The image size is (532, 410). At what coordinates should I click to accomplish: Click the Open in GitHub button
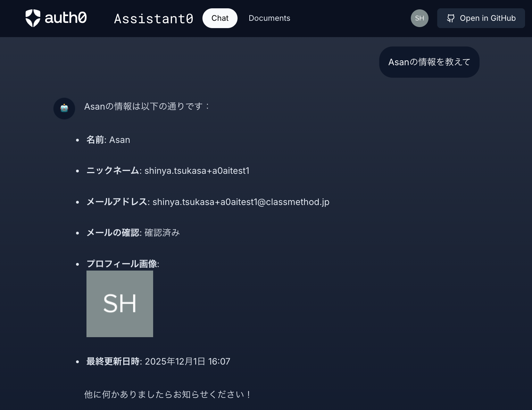pos(481,18)
